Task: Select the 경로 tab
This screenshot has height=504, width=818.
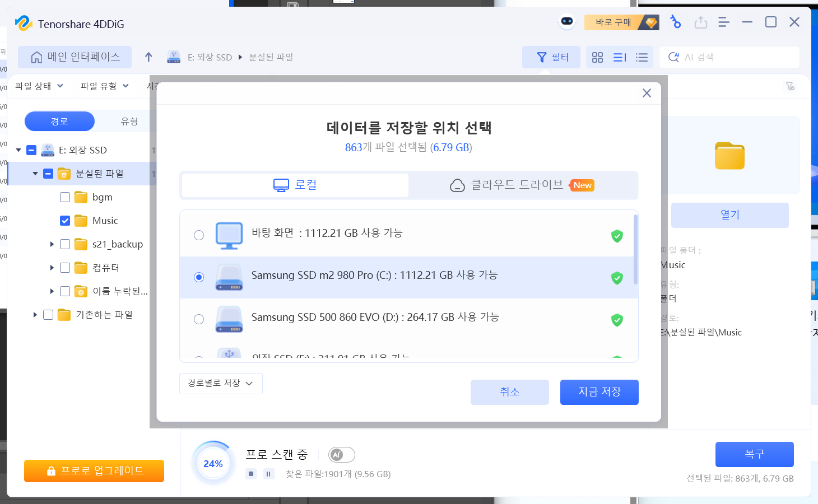Action: (x=59, y=122)
